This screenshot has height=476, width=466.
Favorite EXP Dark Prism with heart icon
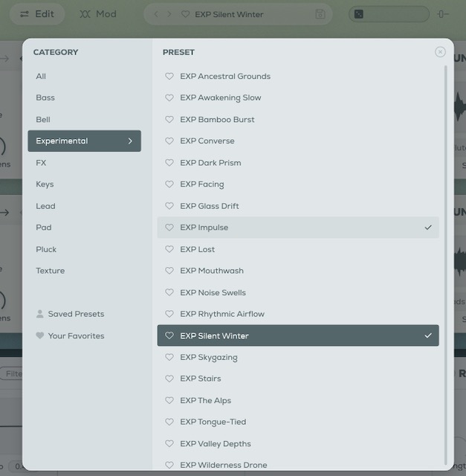169,163
